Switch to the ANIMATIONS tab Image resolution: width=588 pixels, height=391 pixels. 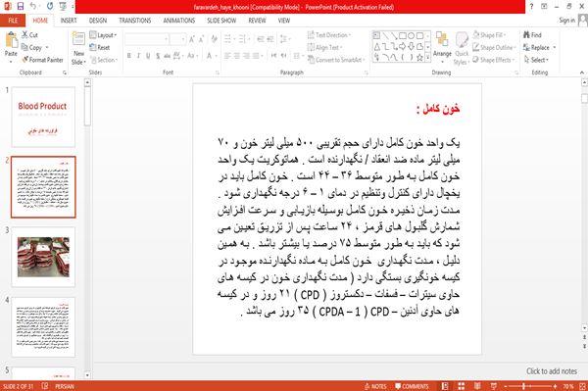[179, 21]
